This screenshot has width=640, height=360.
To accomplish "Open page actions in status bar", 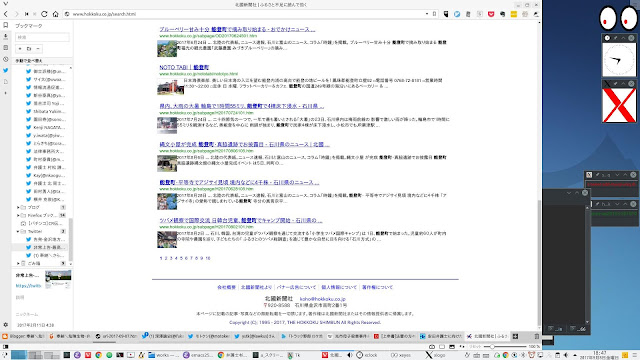I will [x=462, y=347].
